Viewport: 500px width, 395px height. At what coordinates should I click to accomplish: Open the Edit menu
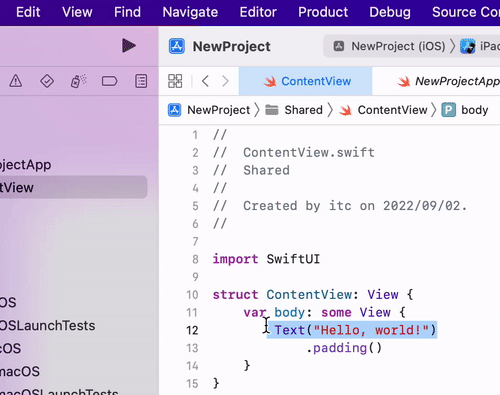pos(28,12)
